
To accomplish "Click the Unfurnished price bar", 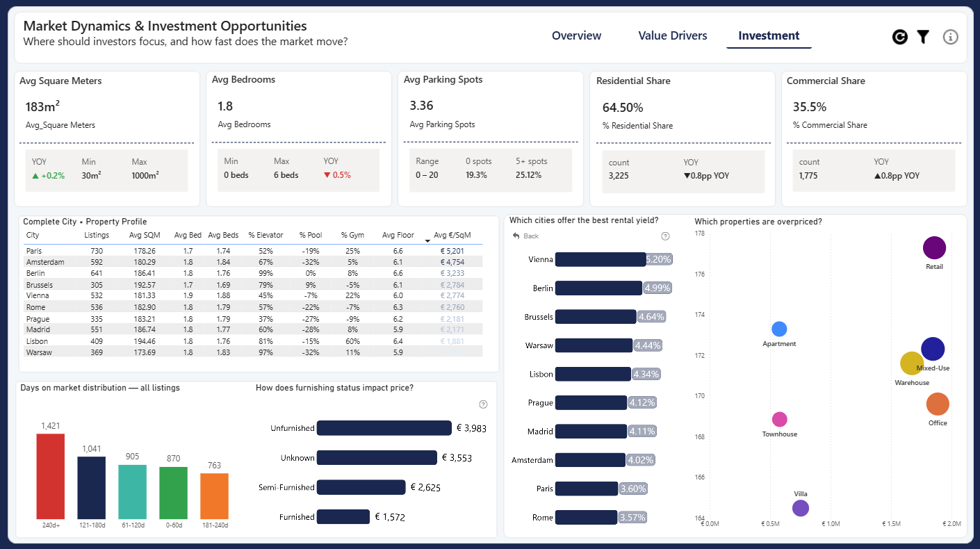I will 384,428.
